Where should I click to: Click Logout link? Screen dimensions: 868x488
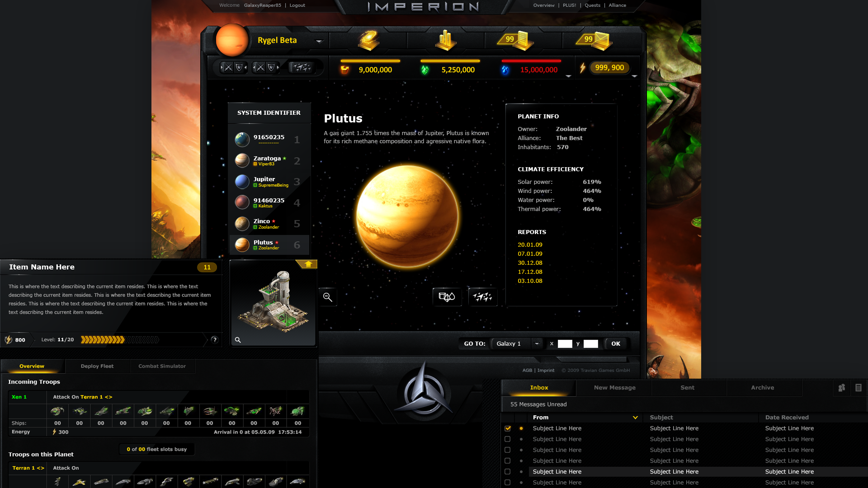pyautogui.click(x=297, y=5)
